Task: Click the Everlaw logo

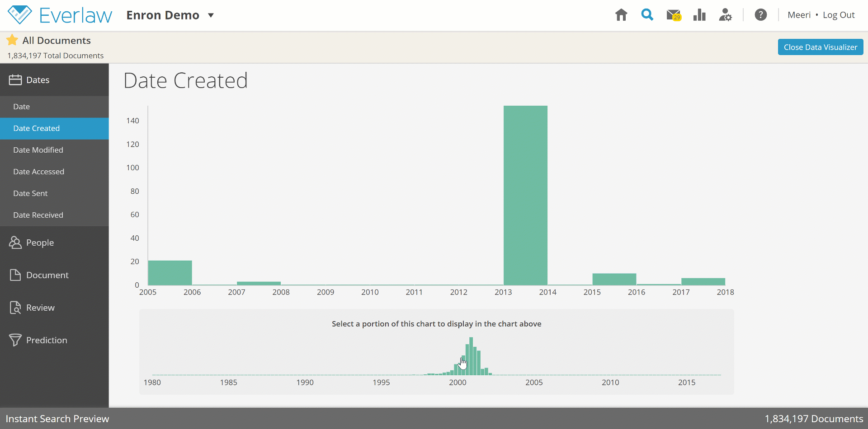Action: tap(60, 15)
